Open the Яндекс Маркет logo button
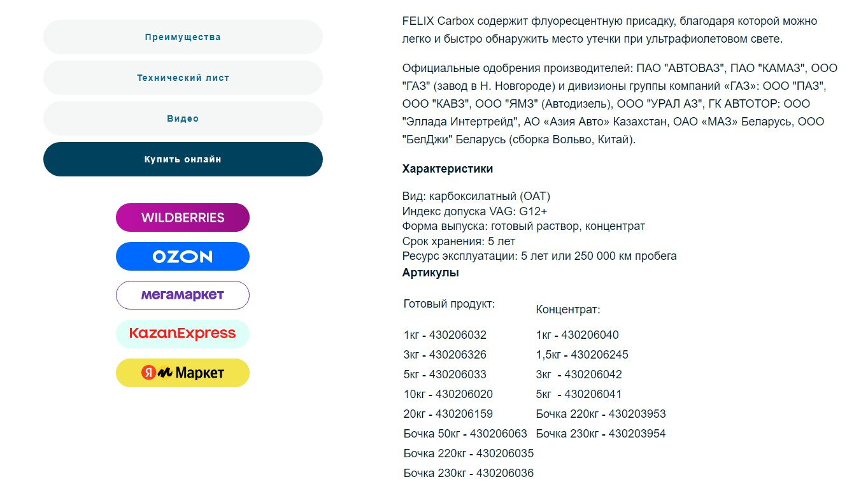868x484 pixels. point(183,373)
